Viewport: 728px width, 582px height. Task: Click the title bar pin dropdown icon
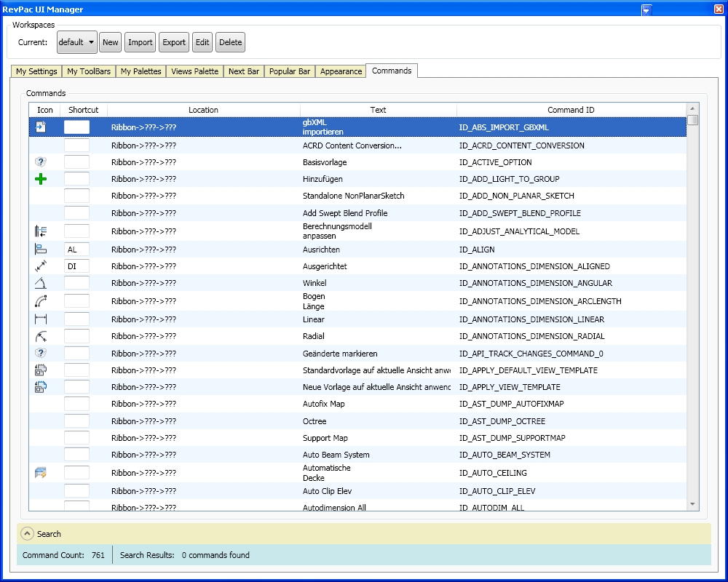point(646,9)
